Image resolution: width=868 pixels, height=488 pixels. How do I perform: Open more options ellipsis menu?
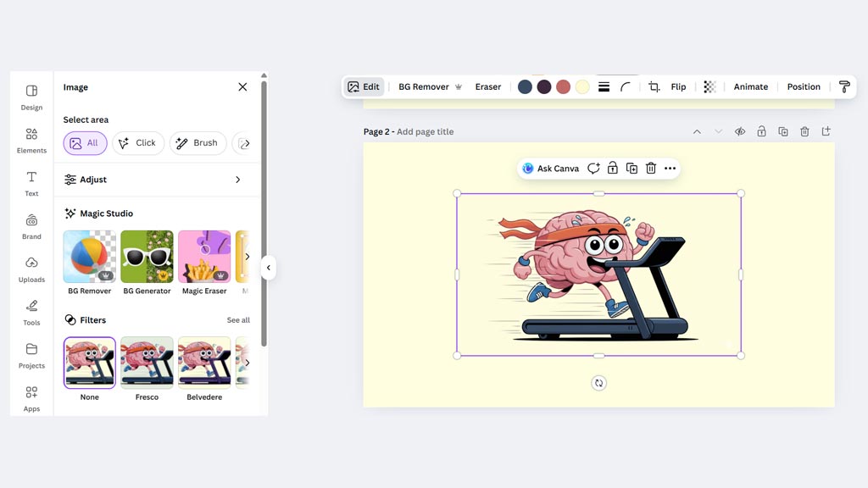(x=670, y=169)
